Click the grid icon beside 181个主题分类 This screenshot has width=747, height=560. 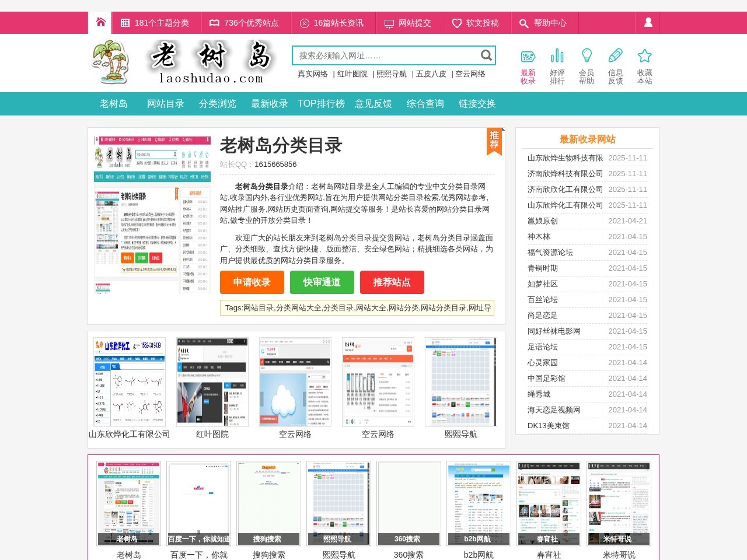pos(124,23)
